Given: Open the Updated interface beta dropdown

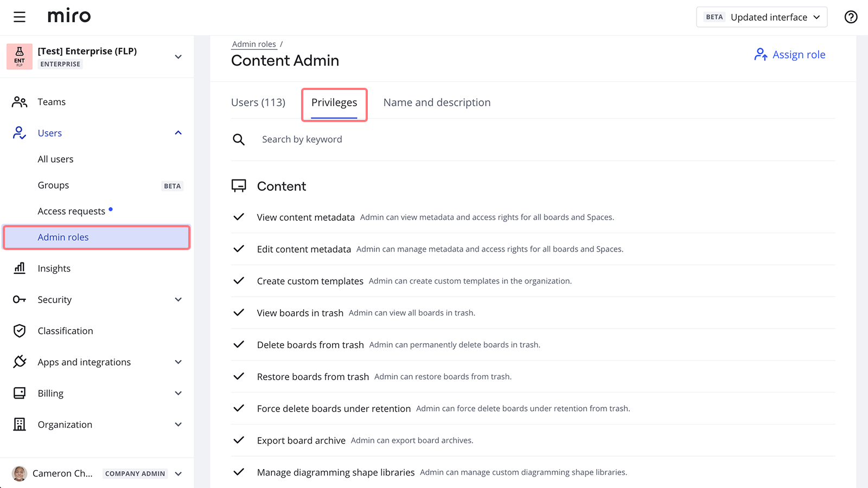Looking at the screenshot, I should (762, 17).
